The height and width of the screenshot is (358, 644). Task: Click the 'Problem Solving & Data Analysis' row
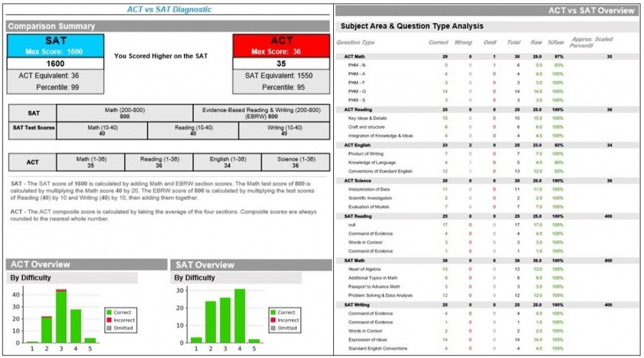(x=487, y=296)
